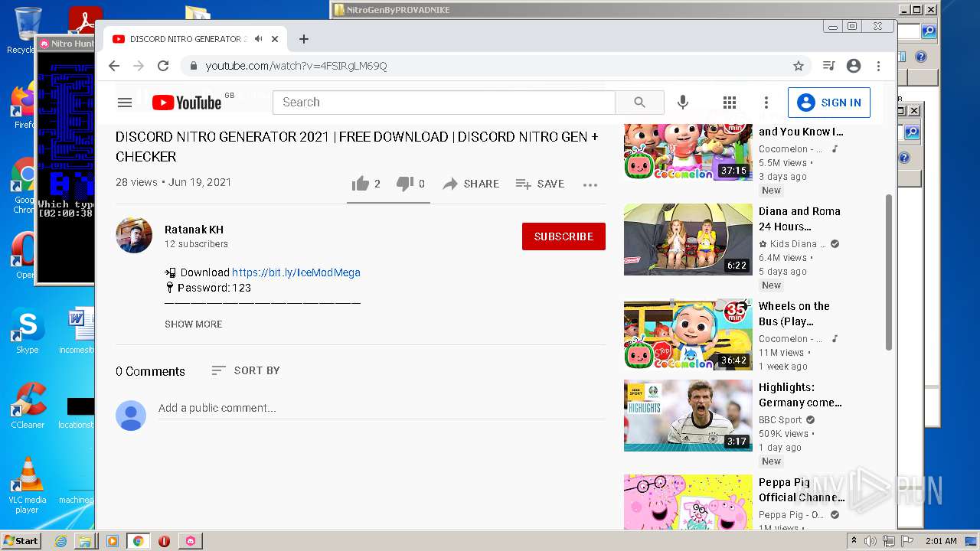Screen dimensions: 980x551
Task: Start voice search with microphone icon
Action: pos(683,103)
